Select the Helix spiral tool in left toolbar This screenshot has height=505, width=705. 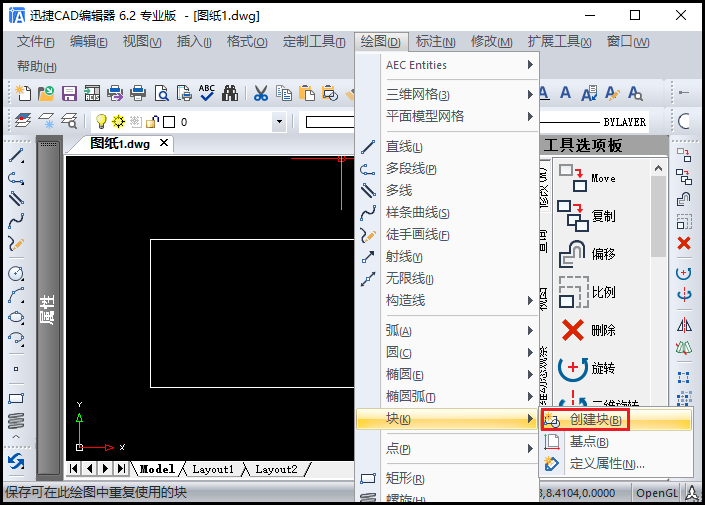[x=16, y=420]
